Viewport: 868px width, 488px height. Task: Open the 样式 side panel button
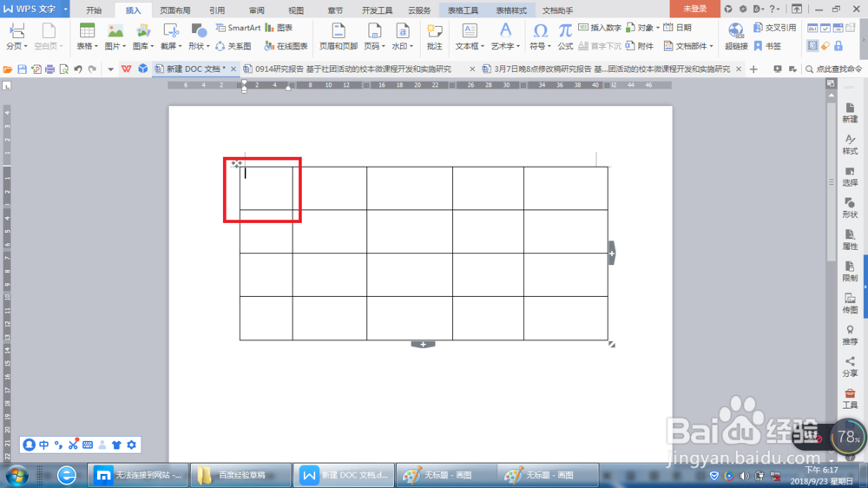point(850,144)
